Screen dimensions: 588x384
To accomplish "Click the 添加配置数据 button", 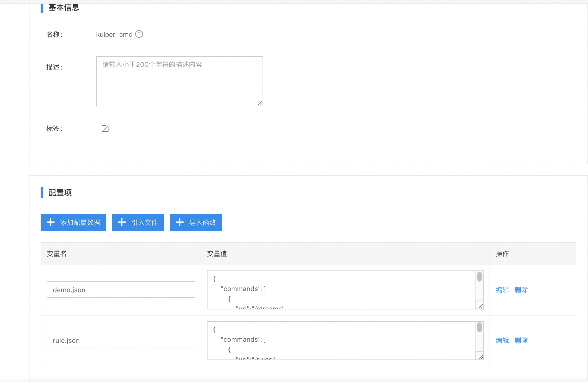I will click(x=73, y=223).
